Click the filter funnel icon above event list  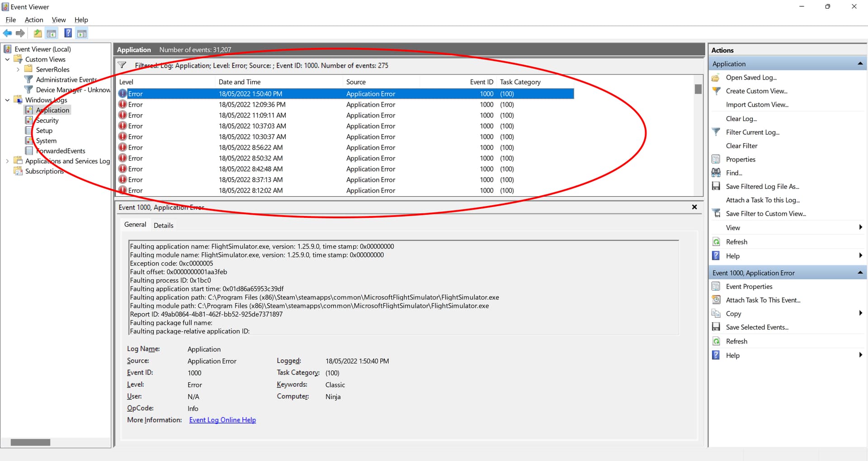(x=122, y=66)
